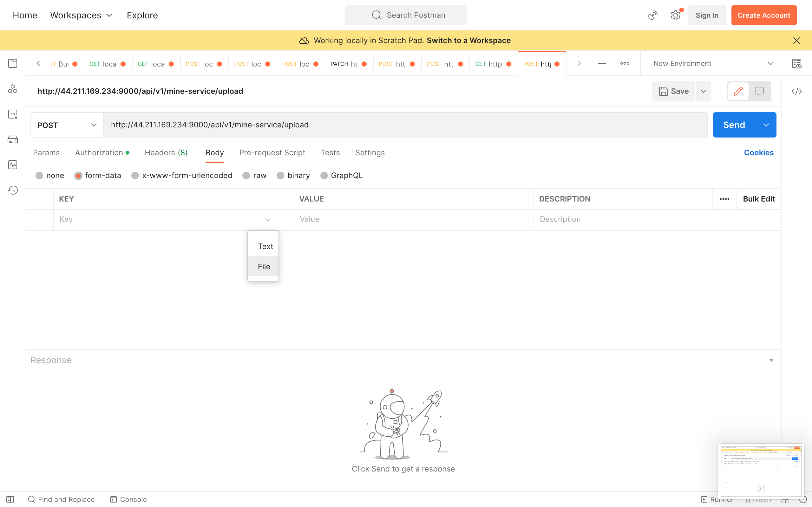Click the comments mode icon
Screen dimensions: 812x507
tap(759, 91)
